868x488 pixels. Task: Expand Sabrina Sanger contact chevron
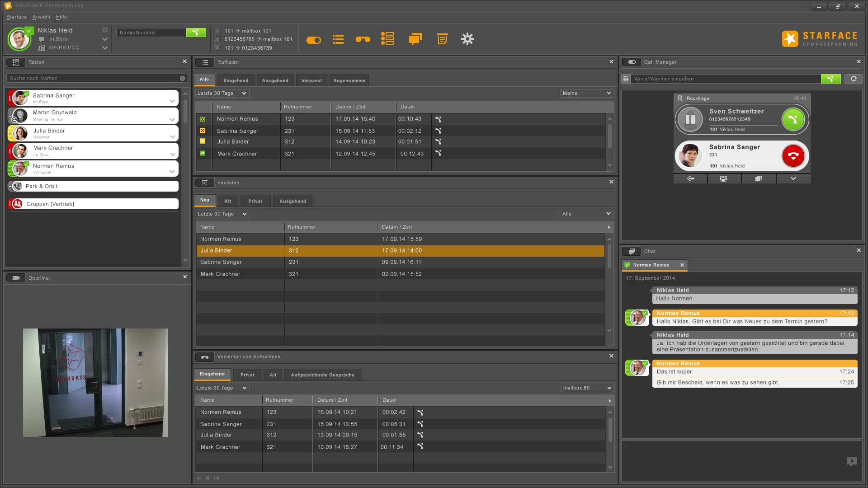pyautogui.click(x=172, y=101)
